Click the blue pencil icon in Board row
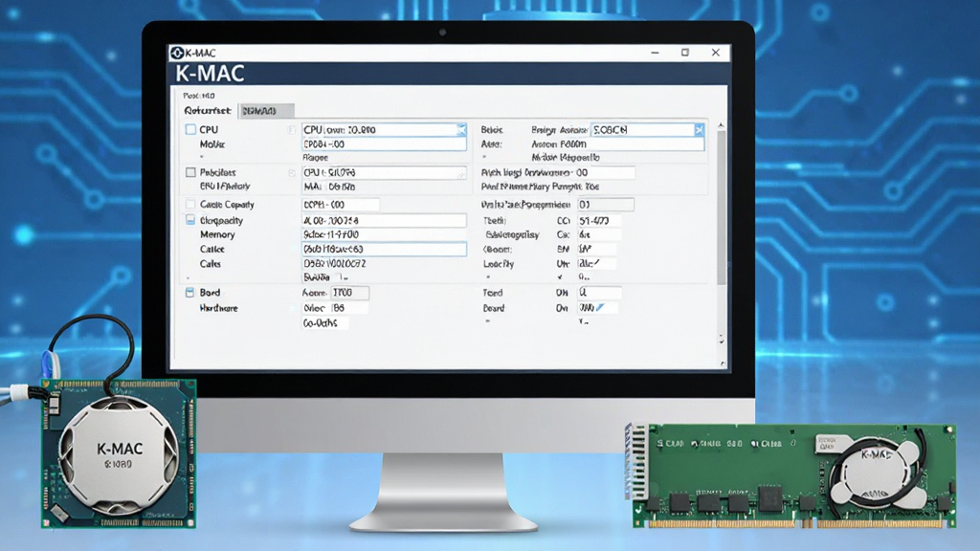This screenshot has height=551, width=980. point(600,307)
